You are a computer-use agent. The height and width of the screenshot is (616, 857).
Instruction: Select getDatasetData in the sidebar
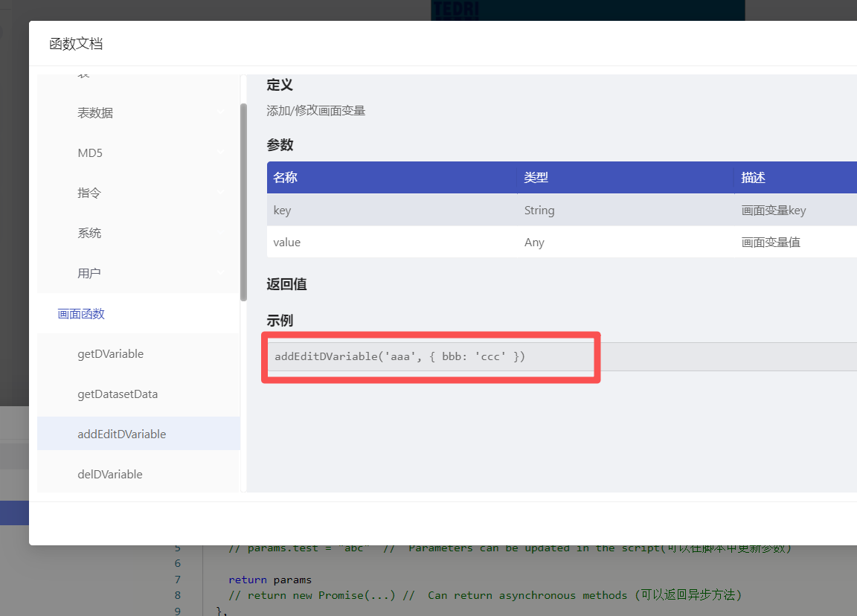(x=118, y=394)
